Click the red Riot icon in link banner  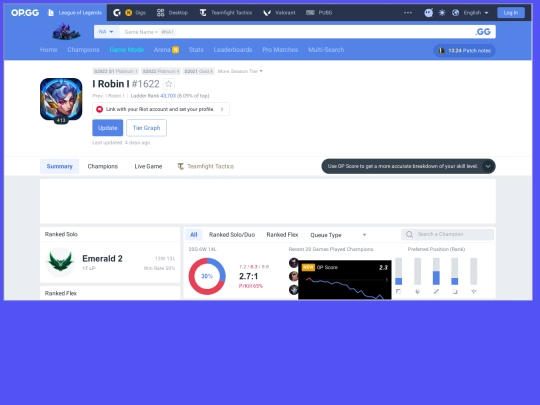point(100,109)
